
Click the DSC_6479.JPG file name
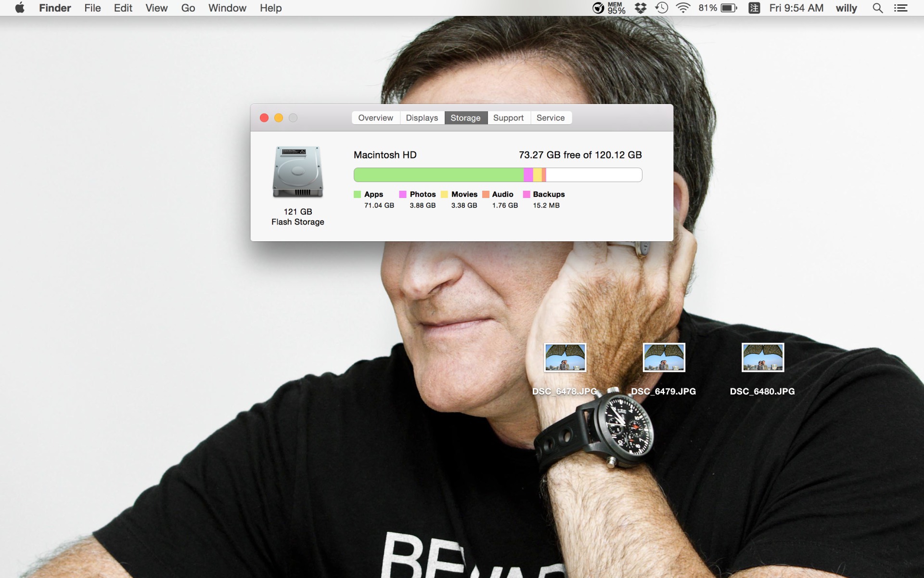[663, 392]
